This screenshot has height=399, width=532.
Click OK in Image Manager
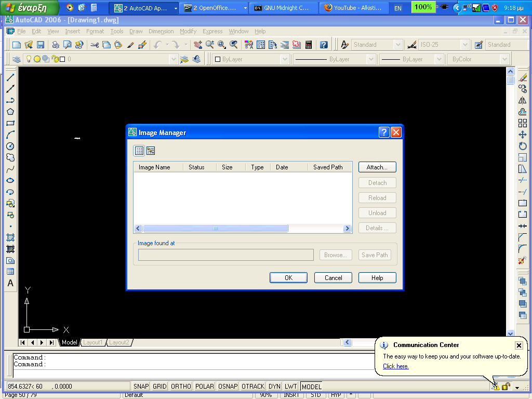pyautogui.click(x=288, y=277)
